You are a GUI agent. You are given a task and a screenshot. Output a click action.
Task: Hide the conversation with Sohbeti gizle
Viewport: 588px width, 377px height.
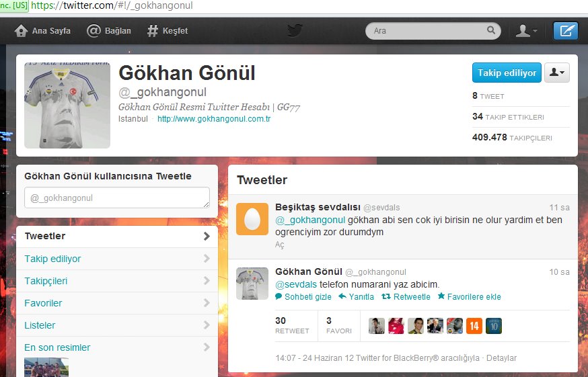click(x=303, y=297)
